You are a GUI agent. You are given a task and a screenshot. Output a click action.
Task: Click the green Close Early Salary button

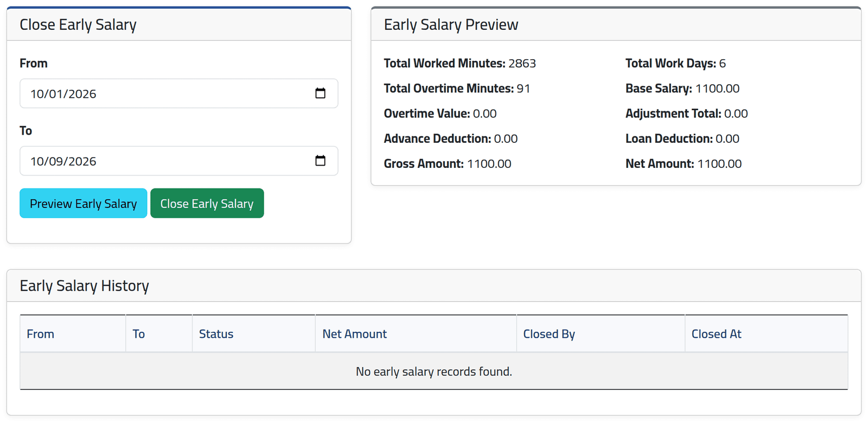tap(207, 203)
